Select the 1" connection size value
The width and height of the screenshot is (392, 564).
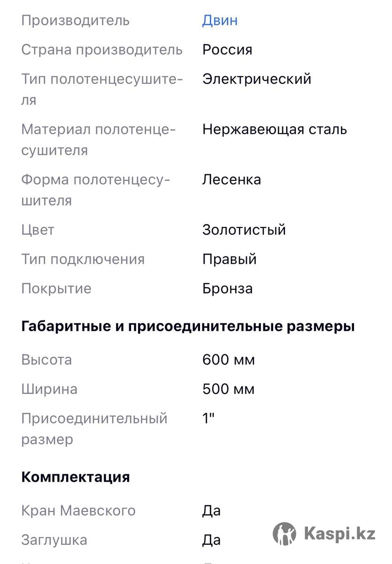[x=208, y=418]
